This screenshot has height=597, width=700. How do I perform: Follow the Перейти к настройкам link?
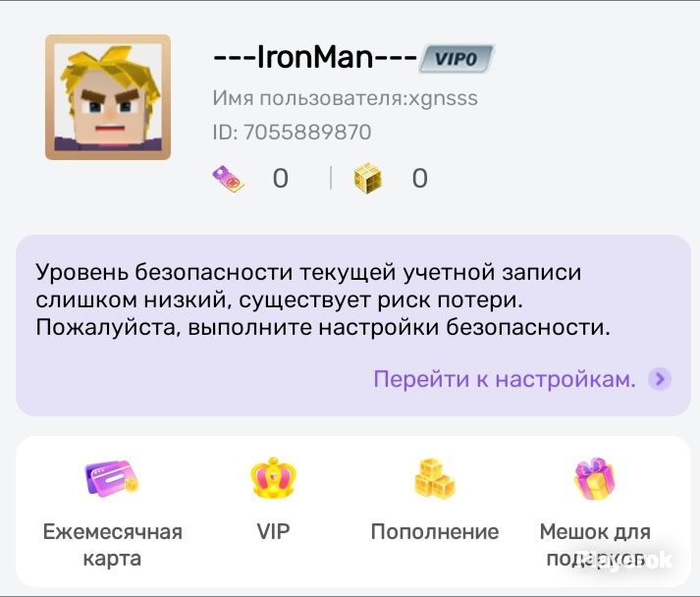click(505, 379)
